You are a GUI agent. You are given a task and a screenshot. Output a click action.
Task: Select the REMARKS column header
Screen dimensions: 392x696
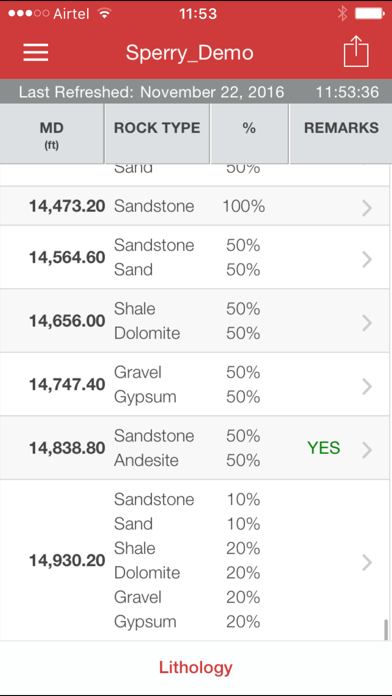click(341, 134)
